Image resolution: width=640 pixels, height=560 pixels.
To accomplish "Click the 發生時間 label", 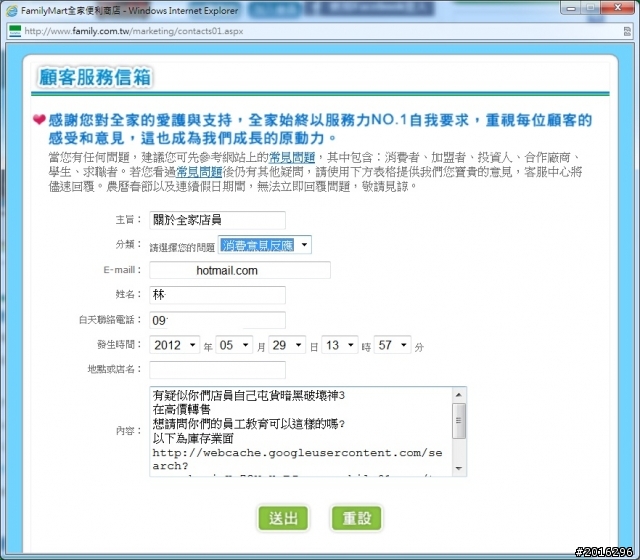I will tap(118, 344).
